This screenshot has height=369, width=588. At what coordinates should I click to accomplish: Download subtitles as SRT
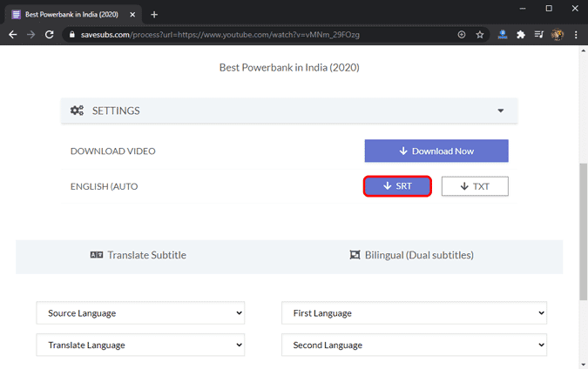(x=397, y=186)
